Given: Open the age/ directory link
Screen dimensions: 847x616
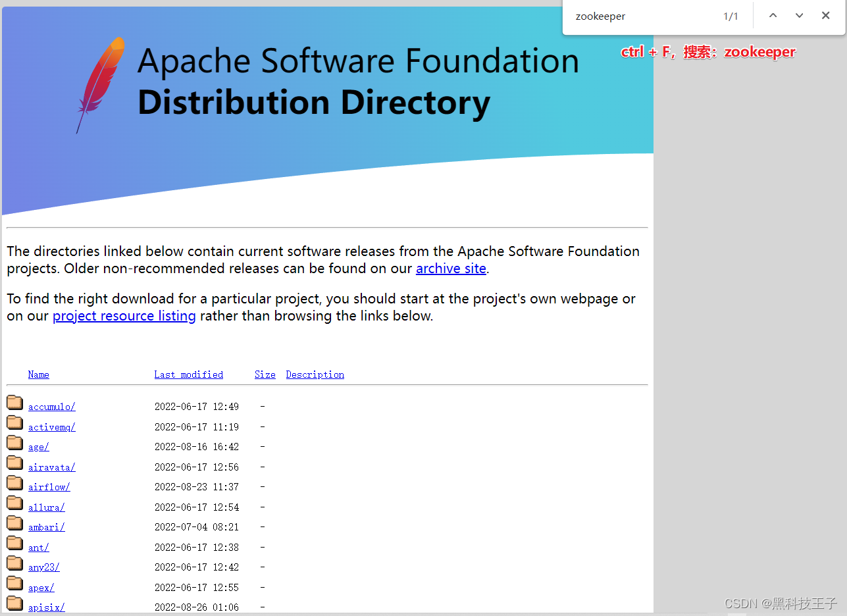Looking at the screenshot, I should pos(39,447).
